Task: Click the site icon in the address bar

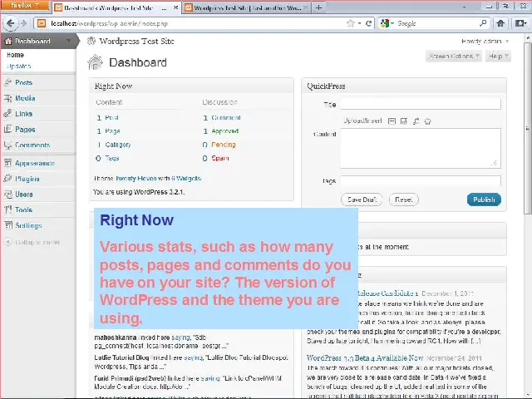Action: [x=42, y=23]
